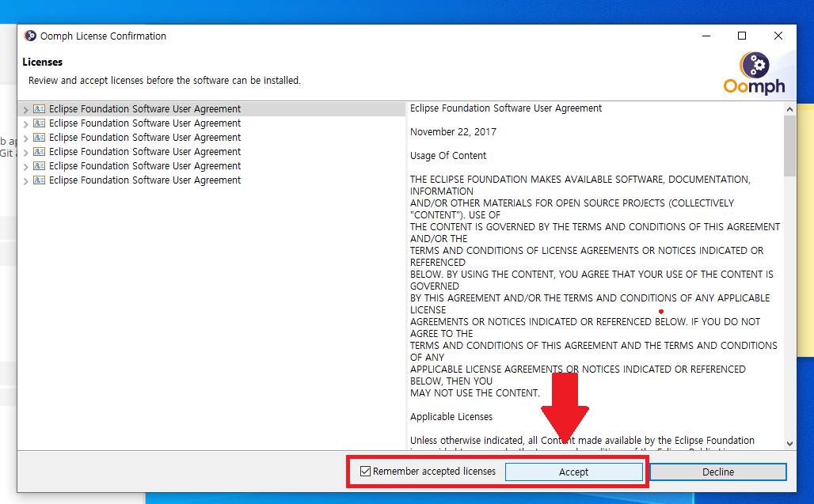The image size is (814, 504).
Task: Select the sixth Eclipse Foundation Software User Agreement
Action: pos(145,180)
